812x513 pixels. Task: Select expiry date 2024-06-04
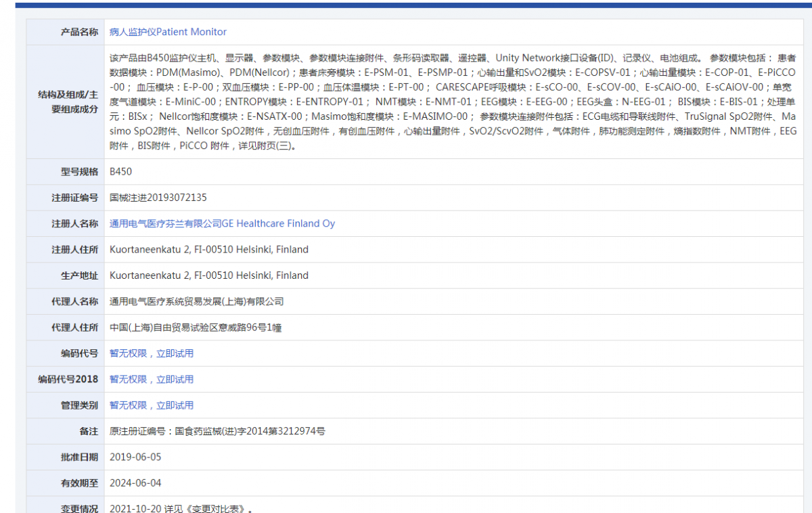coord(135,483)
